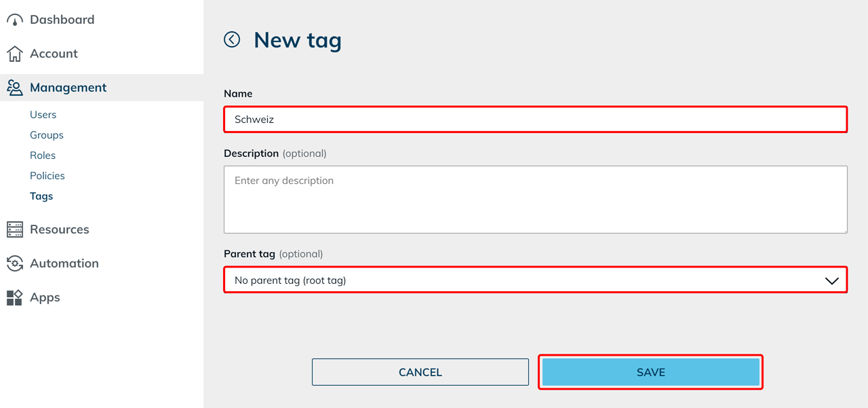Focus the Name field containing Schweiz

coord(535,119)
